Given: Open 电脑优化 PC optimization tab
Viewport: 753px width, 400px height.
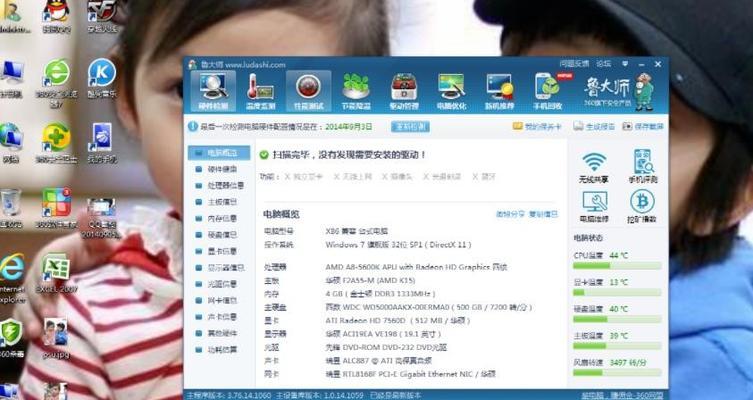Looking at the screenshot, I should (x=451, y=91).
